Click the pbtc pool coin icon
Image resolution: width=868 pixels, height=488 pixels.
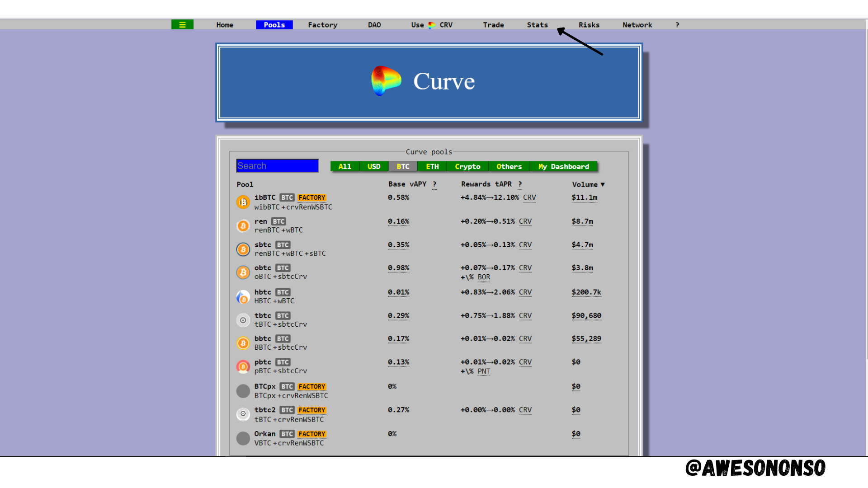tap(243, 367)
